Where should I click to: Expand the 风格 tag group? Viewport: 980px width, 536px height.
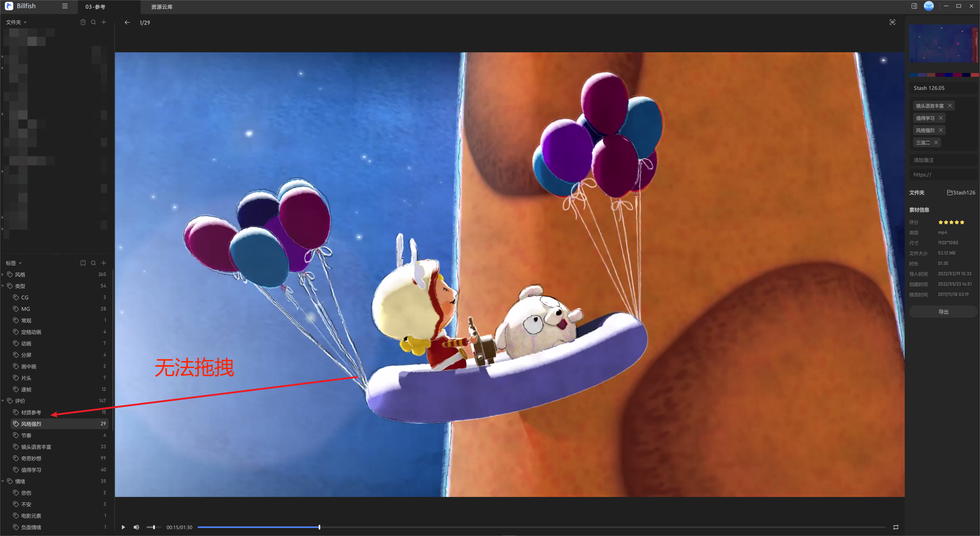coord(3,274)
